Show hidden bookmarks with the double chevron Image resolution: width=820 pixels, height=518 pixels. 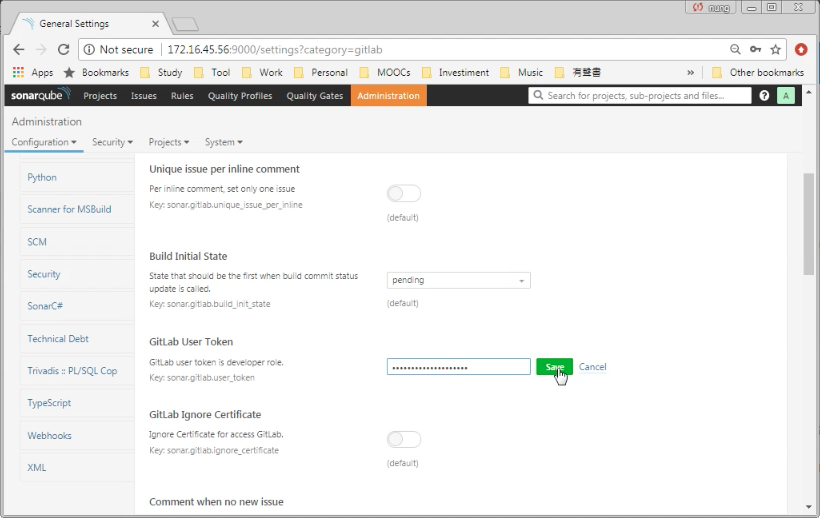point(690,72)
